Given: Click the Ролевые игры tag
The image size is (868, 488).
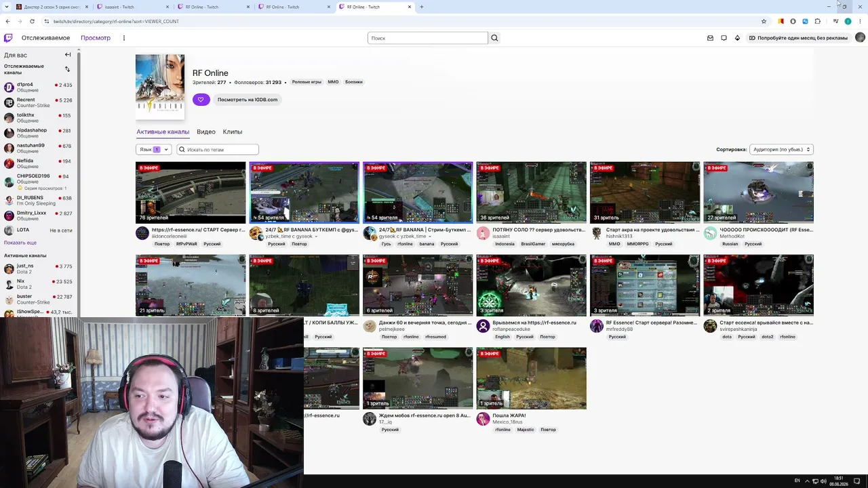Looking at the screenshot, I should click(x=307, y=82).
